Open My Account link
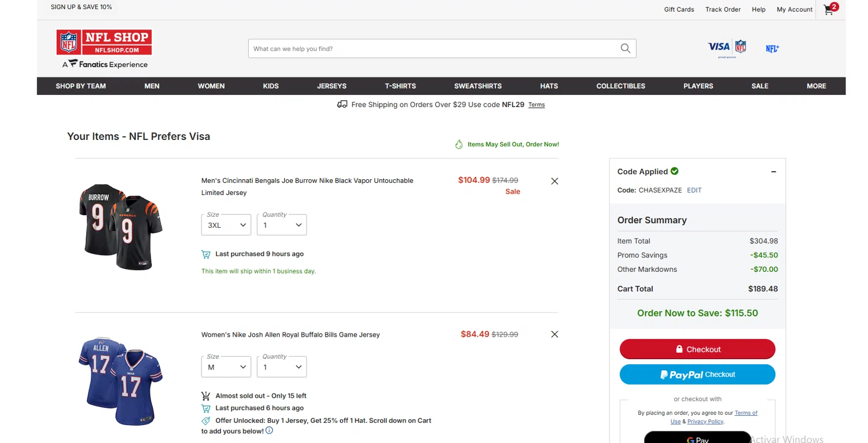The height and width of the screenshot is (443, 868). 795,9
